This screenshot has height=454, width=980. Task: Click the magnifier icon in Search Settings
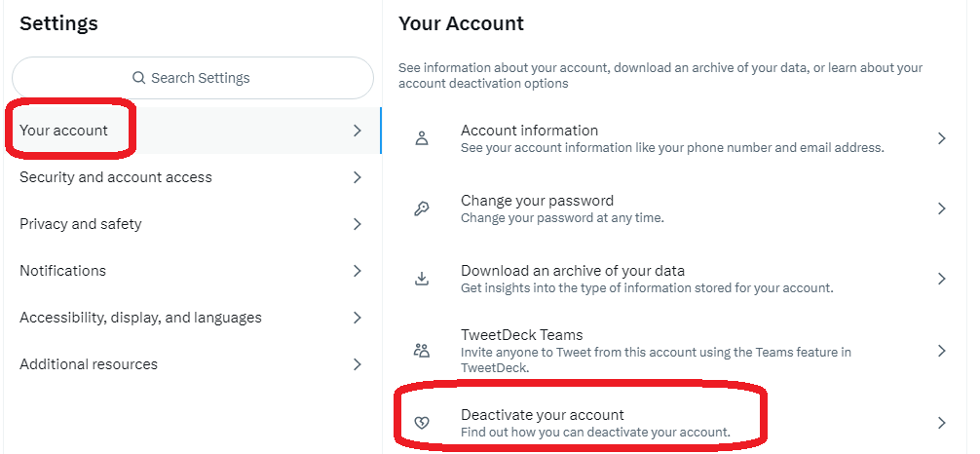point(138,78)
